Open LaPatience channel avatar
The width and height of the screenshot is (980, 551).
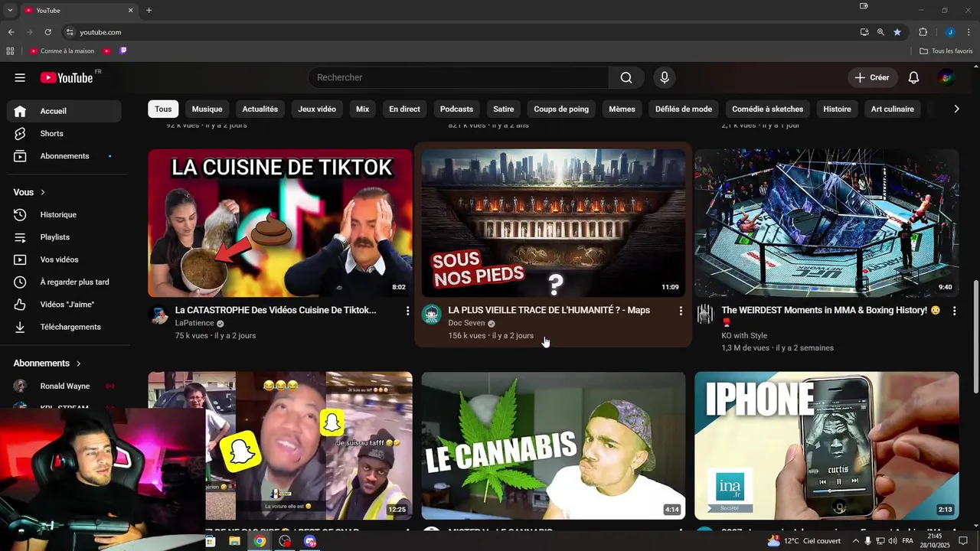click(159, 315)
